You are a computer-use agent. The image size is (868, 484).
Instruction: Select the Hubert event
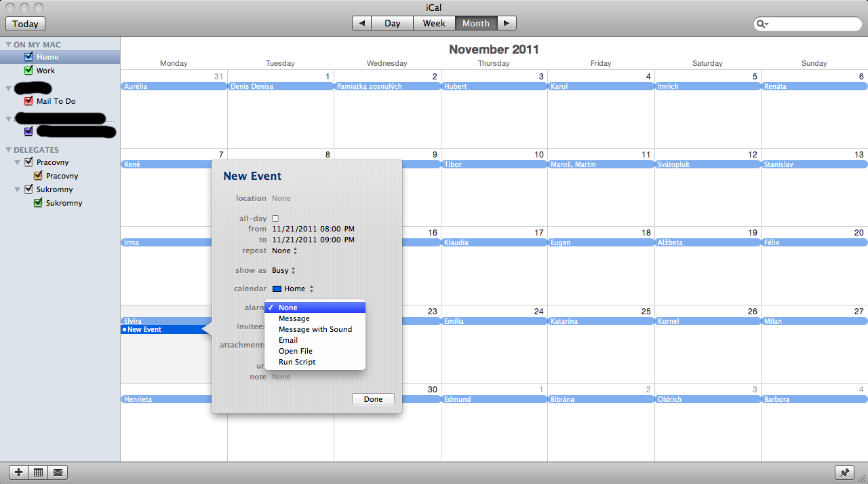(494, 86)
